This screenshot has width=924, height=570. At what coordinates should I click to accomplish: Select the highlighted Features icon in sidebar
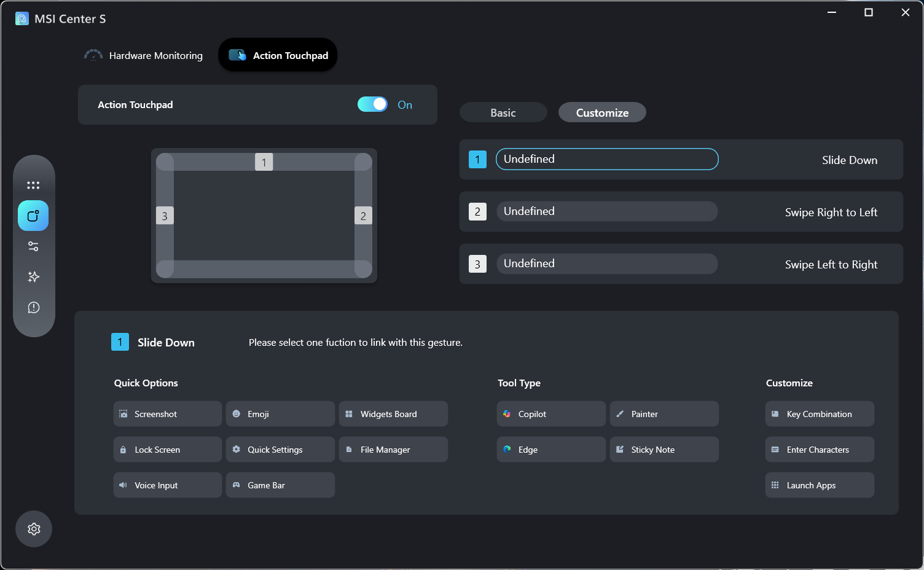[33, 216]
